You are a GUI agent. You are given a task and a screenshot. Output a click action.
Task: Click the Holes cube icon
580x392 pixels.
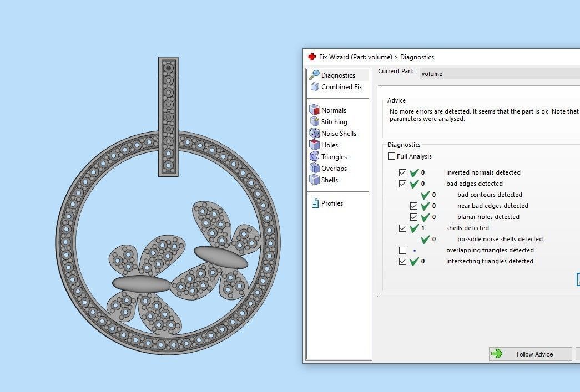coord(314,145)
